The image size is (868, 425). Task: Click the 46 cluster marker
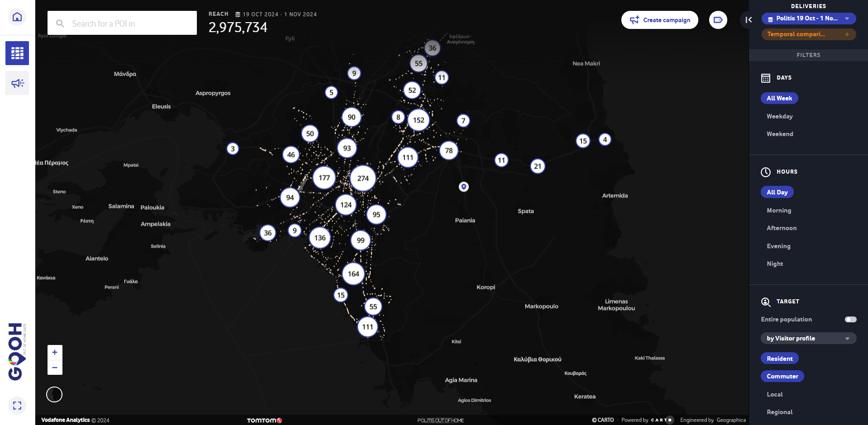click(291, 155)
